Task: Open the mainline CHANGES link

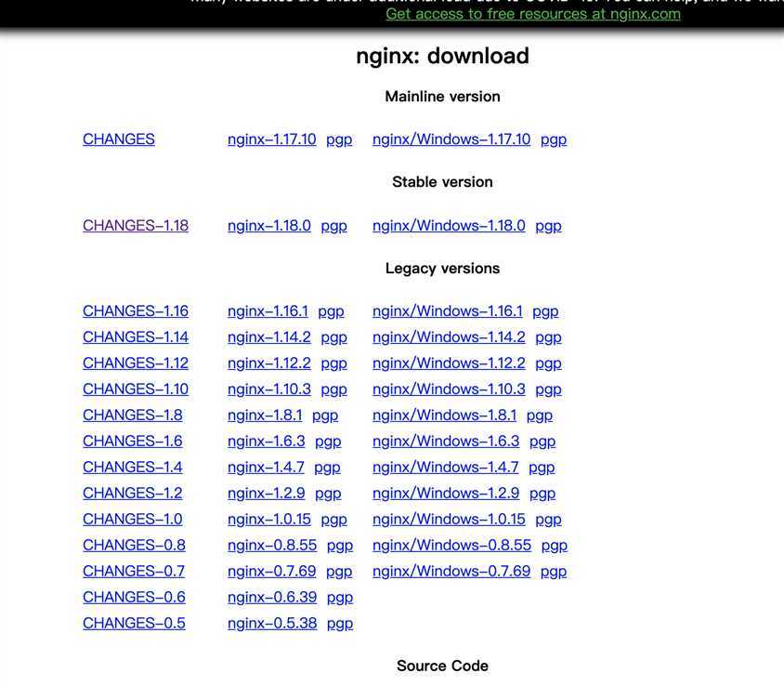Action: coord(119,139)
